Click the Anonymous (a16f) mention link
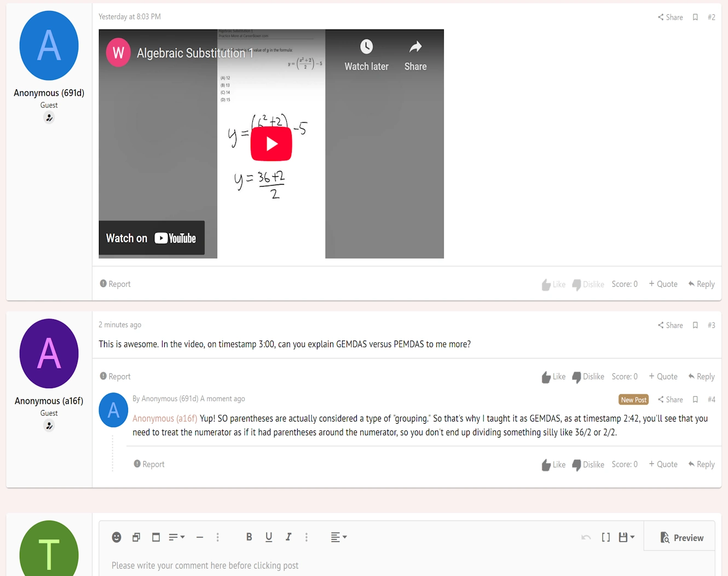728x576 pixels. (165, 418)
